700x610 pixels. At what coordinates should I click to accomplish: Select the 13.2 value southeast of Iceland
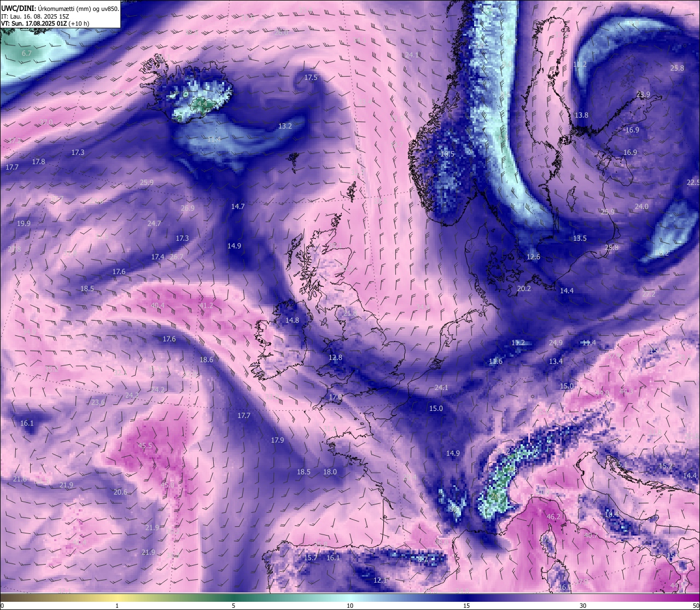pyautogui.click(x=285, y=126)
